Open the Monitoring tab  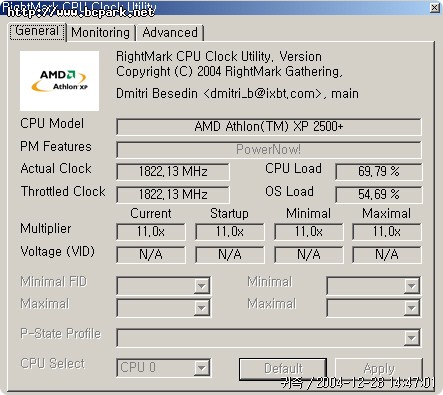[101, 33]
